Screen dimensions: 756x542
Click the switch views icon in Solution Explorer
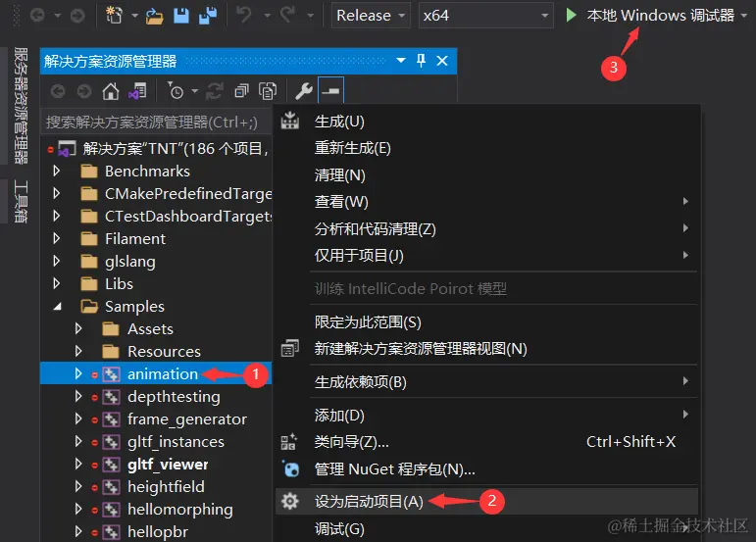pos(137,90)
